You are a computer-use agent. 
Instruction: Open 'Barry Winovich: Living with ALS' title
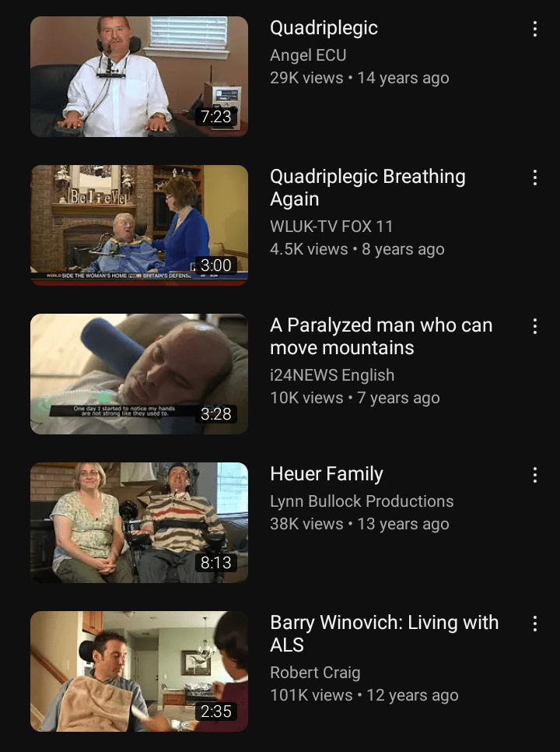click(x=384, y=634)
